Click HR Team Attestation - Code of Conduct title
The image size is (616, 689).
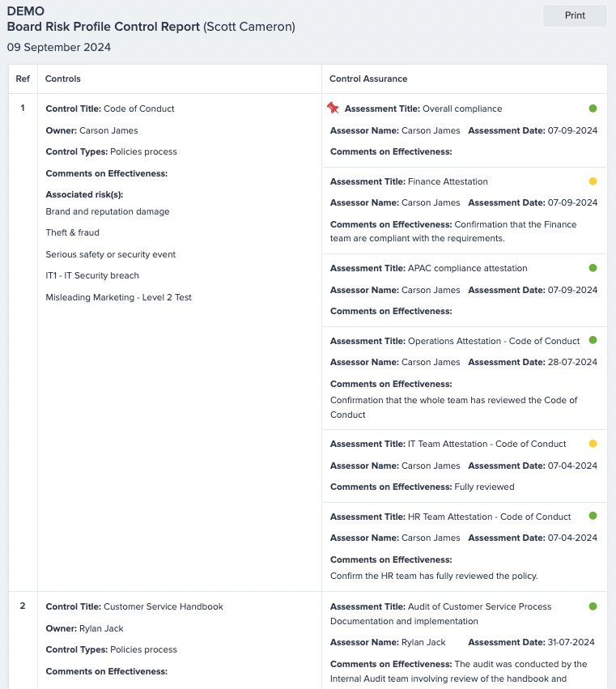pyautogui.click(x=490, y=517)
